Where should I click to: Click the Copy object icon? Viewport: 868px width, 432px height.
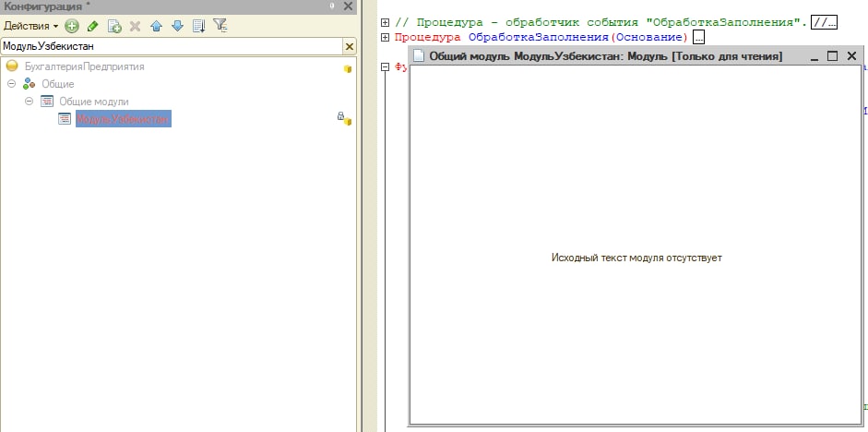coord(114,26)
